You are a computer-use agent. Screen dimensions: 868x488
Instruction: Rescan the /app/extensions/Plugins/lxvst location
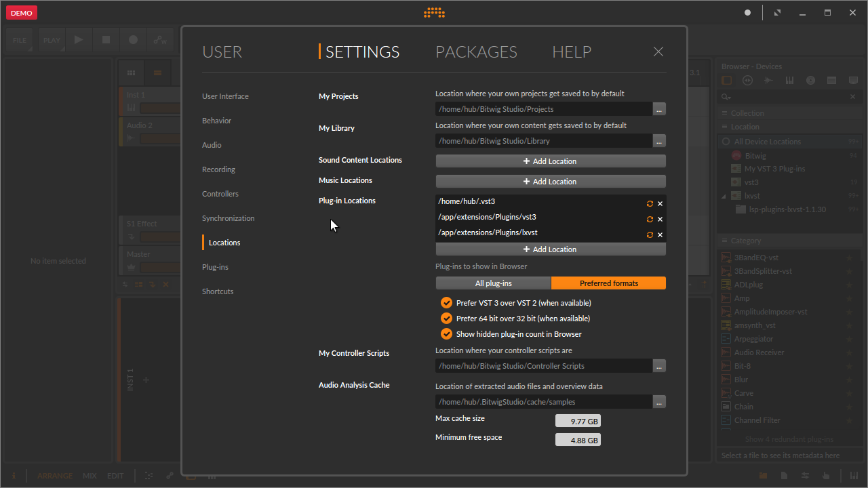coord(650,235)
